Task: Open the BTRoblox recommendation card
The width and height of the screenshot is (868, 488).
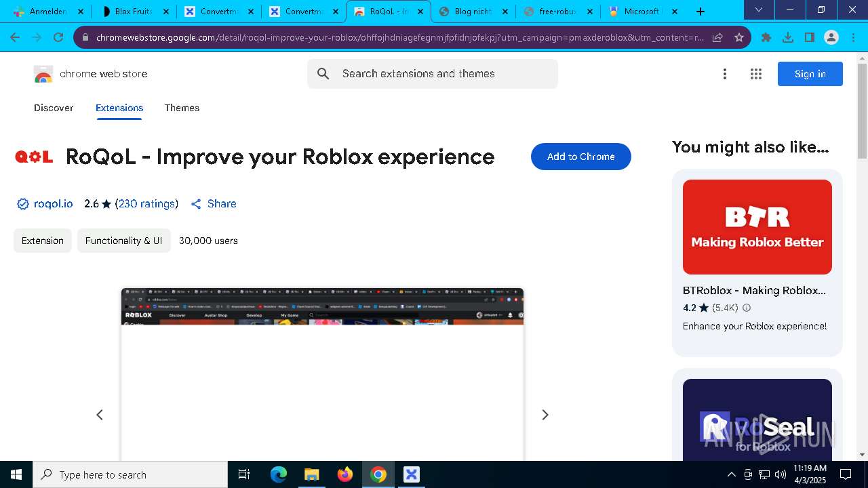Action: pos(757,262)
